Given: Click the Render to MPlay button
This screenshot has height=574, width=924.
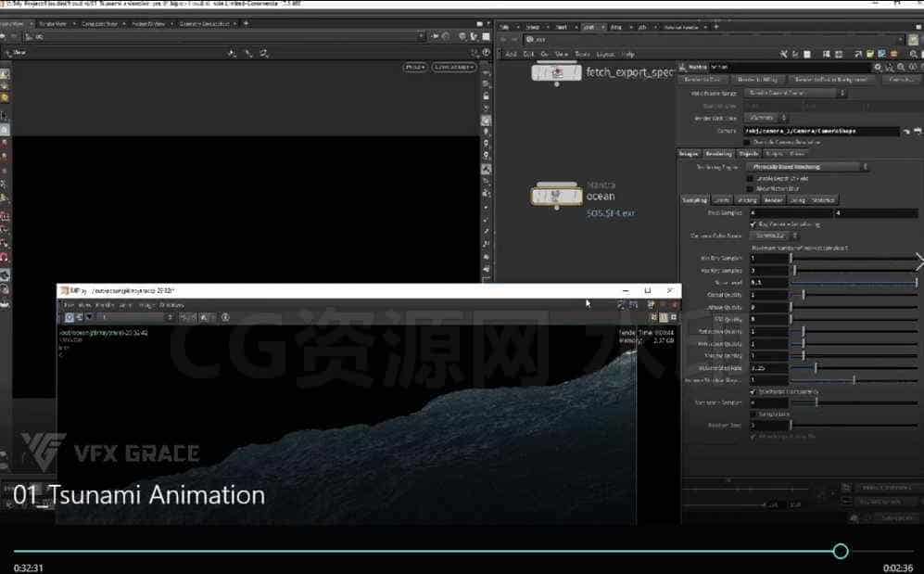Looking at the screenshot, I should click(757, 80).
